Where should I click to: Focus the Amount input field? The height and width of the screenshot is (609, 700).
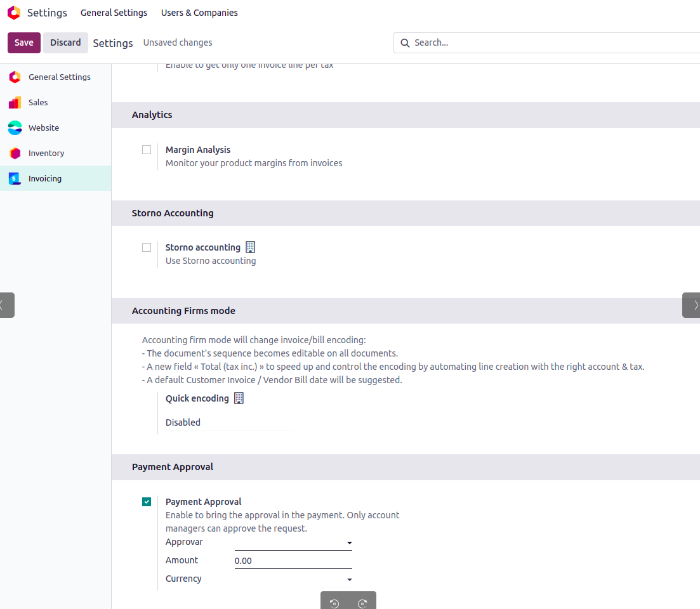point(293,561)
